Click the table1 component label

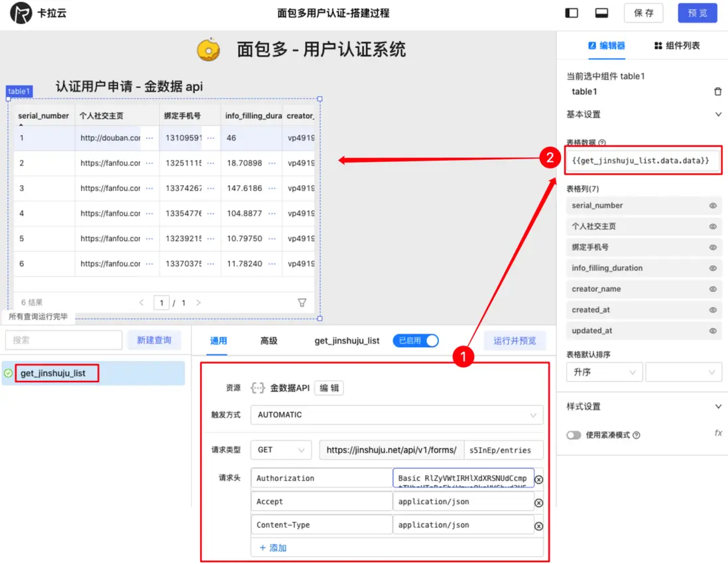[19, 91]
